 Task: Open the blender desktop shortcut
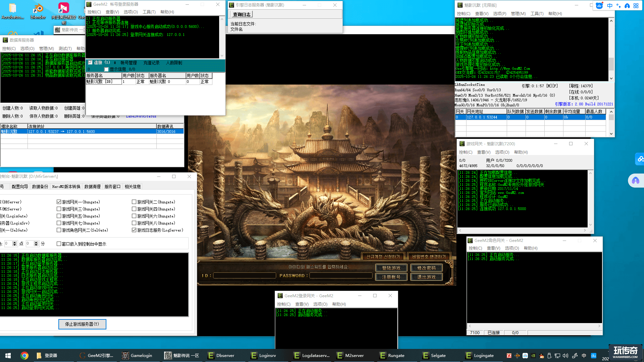pos(38,11)
